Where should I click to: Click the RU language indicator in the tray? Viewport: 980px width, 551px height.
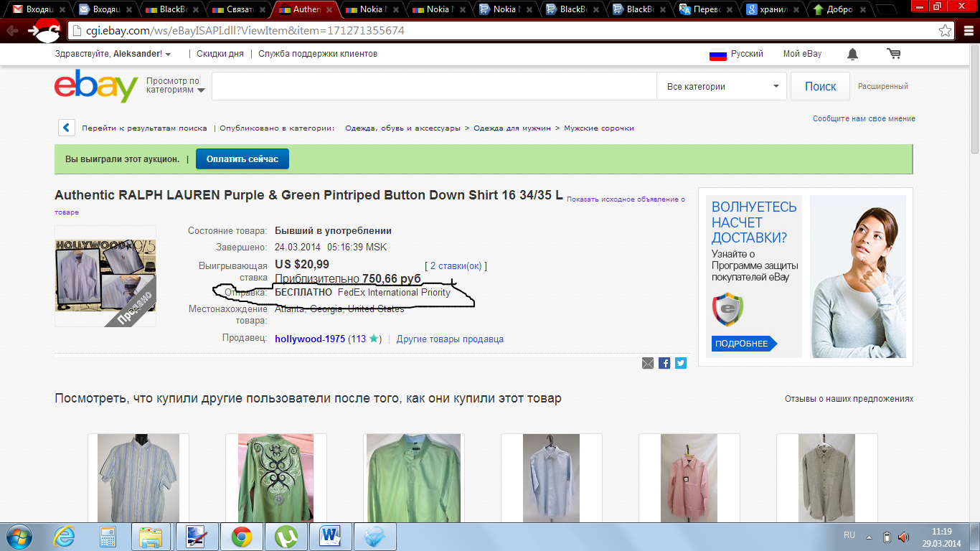849,535
